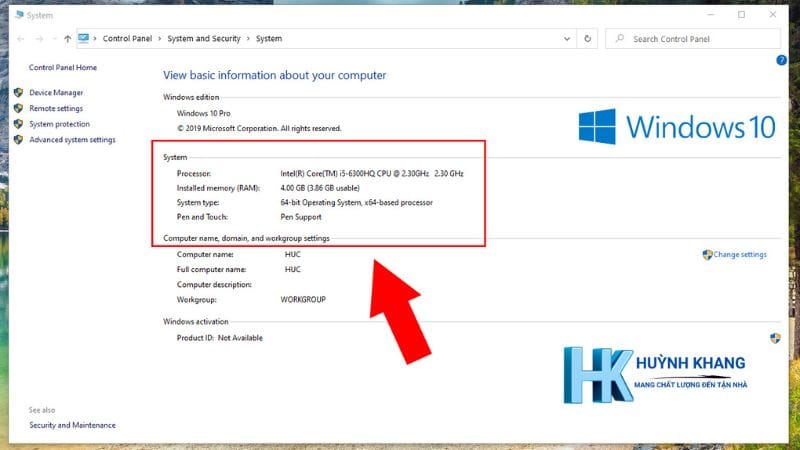Expand chevron after System and Security breadcrumb

pos(248,39)
